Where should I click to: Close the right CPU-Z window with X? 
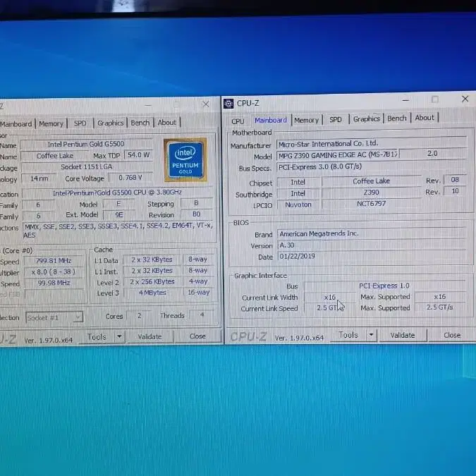[x=465, y=99]
